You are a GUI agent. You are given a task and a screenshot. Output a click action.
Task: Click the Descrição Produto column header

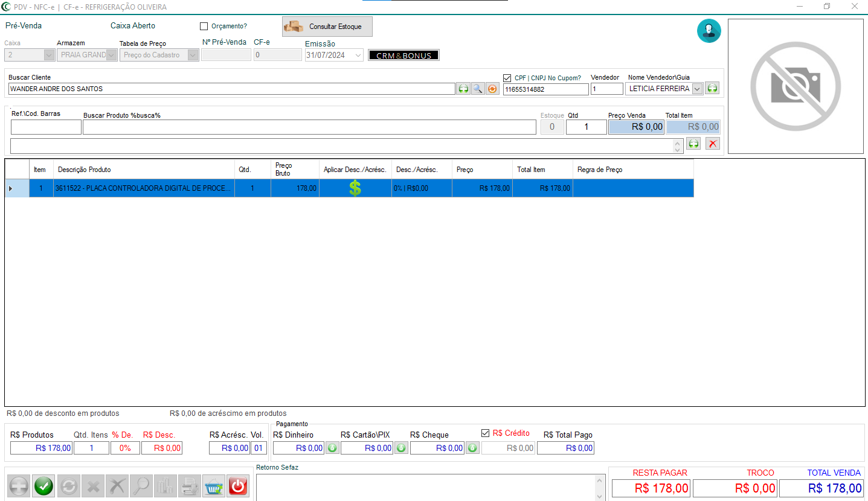144,170
